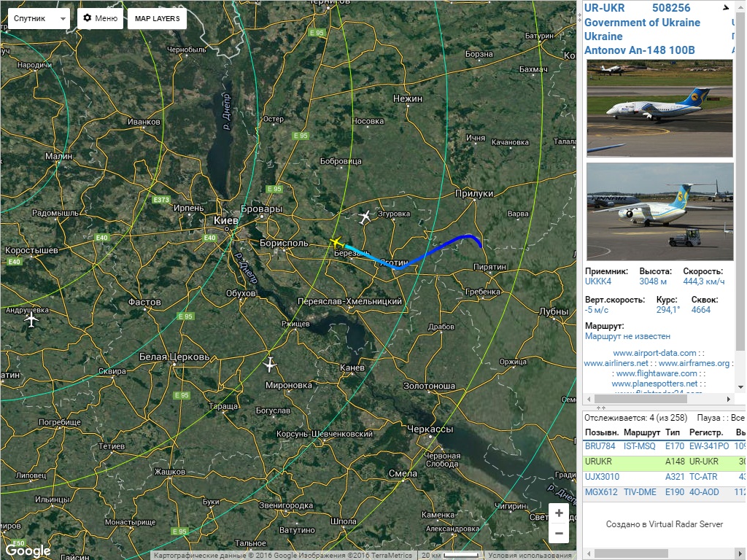Select the white aircraft above Мироновка
This screenshot has height=560, width=747.
pyautogui.click(x=270, y=365)
